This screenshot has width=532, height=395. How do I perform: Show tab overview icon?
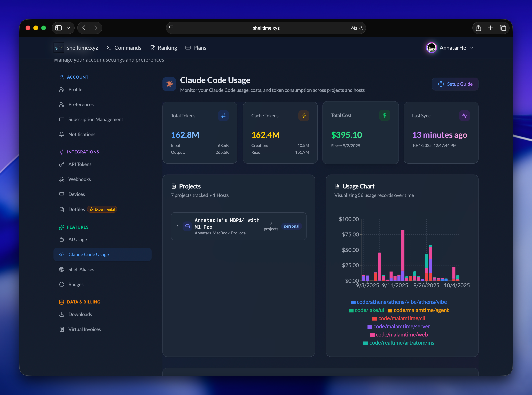(x=503, y=28)
